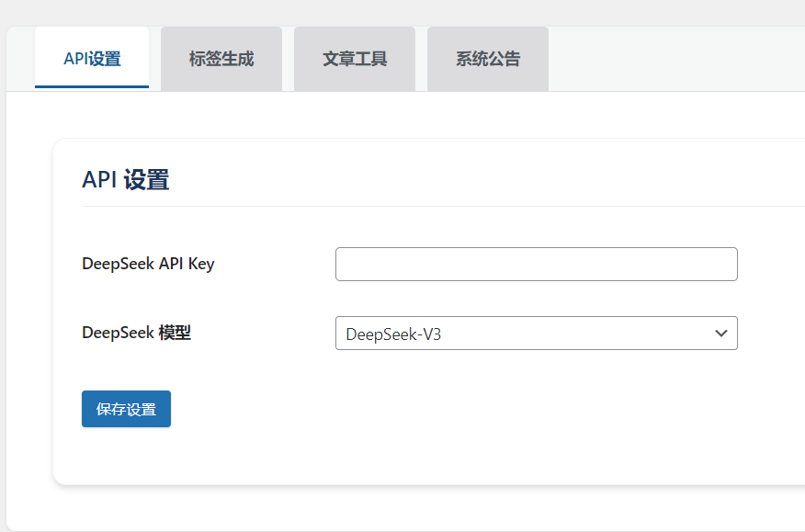Click the DeepSeek-V3 selected value text
Viewport: 805px width, 532px height.
point(393,334)
